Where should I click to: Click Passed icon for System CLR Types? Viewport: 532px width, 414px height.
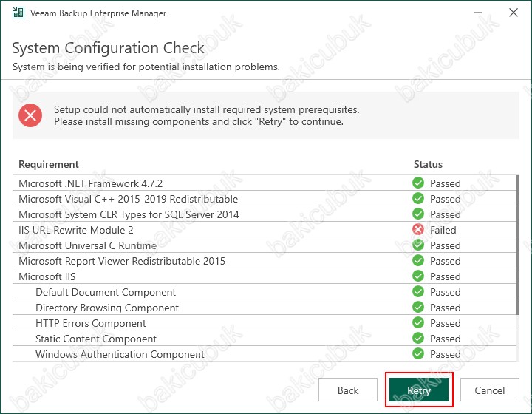coord(418,214)
